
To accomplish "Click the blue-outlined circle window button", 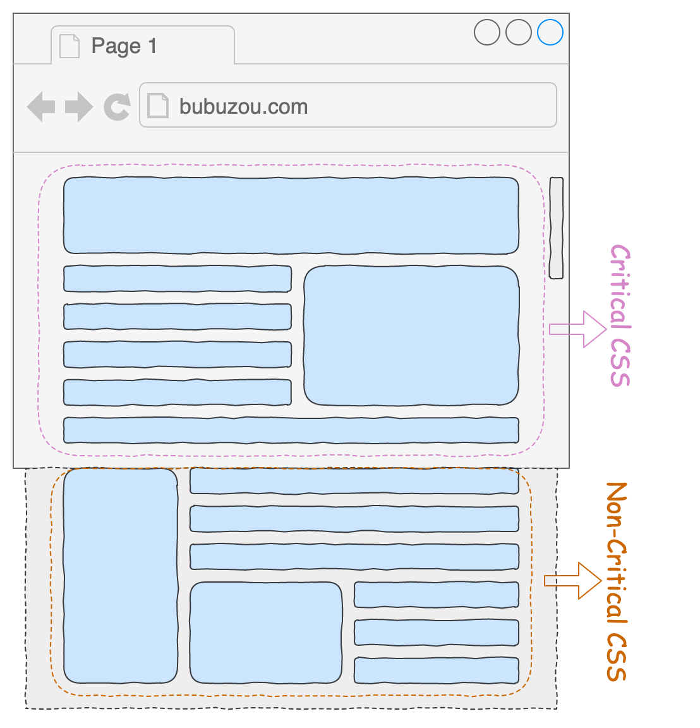I will pos(550,32).
